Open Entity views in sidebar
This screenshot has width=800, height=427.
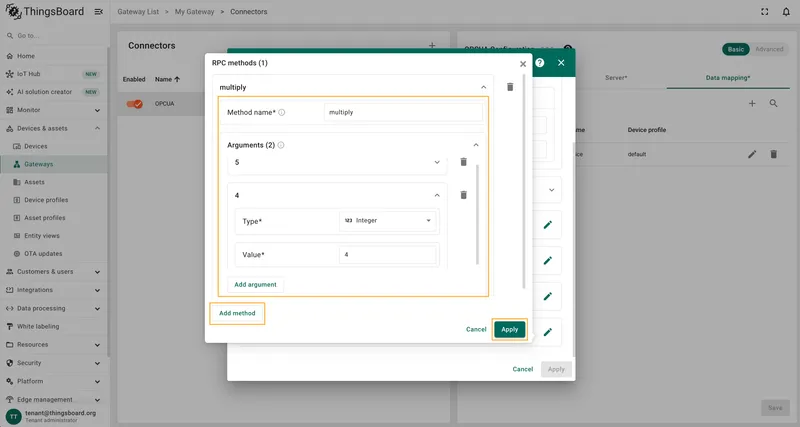pos(54,236)
